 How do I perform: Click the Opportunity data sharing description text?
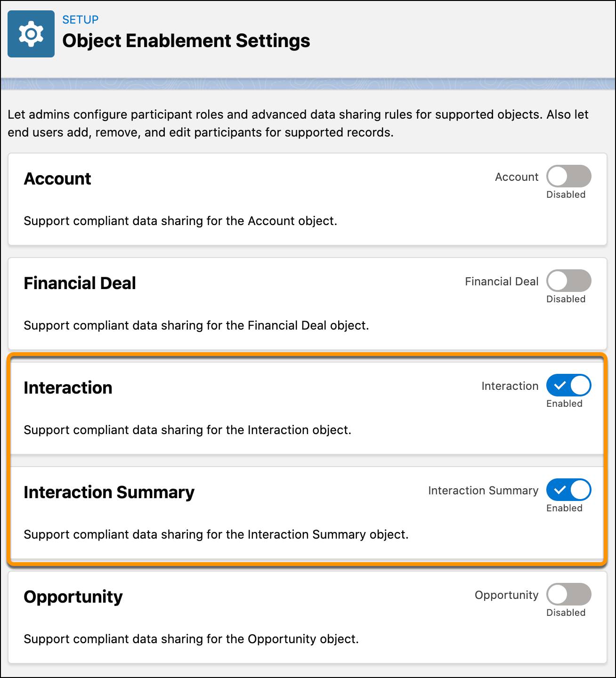point(191,639)
